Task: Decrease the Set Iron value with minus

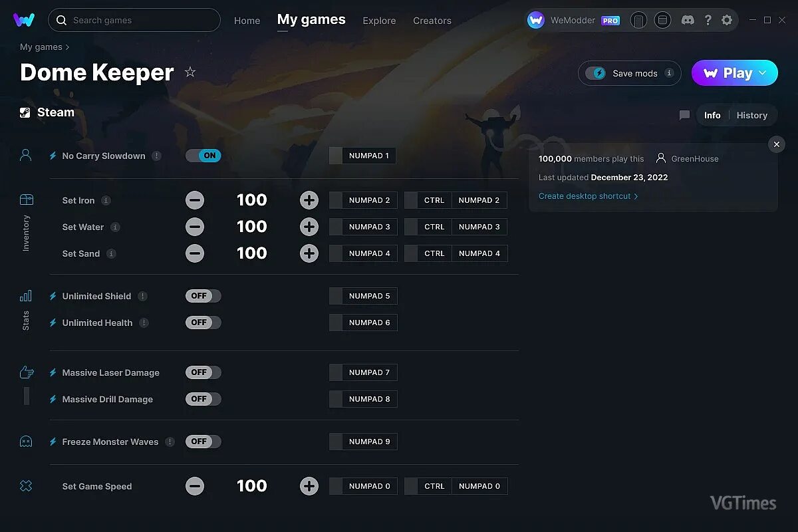Action: click(195, 200)
